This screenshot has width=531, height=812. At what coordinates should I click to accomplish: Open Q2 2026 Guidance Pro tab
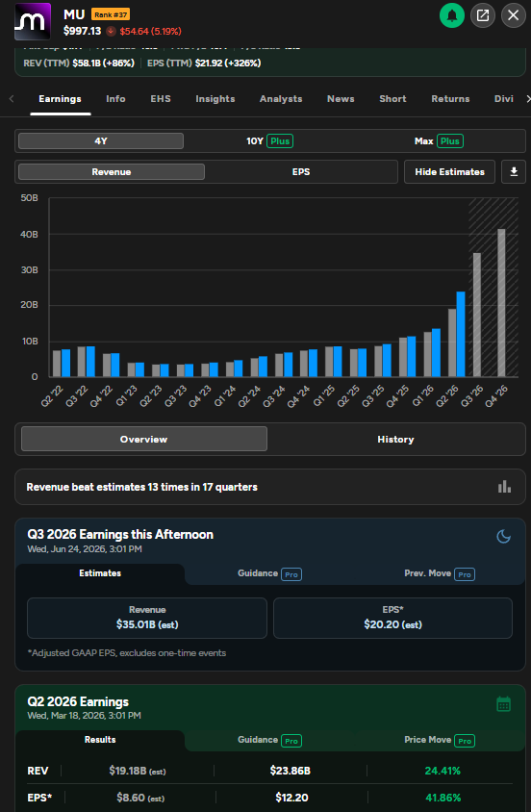click(x=269, y=740)
